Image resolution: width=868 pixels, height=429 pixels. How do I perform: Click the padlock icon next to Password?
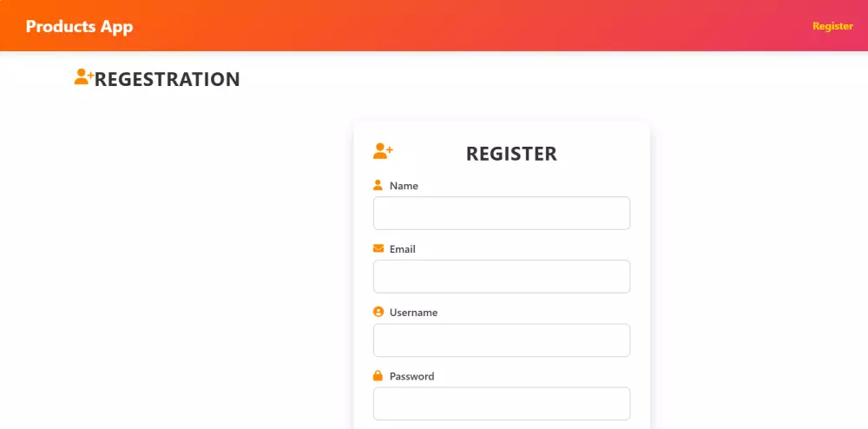[378, 376]
